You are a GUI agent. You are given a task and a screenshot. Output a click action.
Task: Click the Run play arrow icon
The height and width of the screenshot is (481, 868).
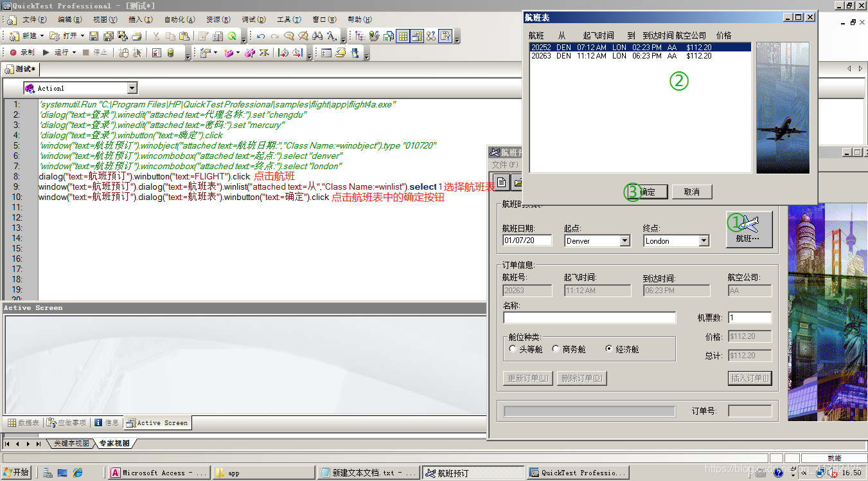click(46, 53)
